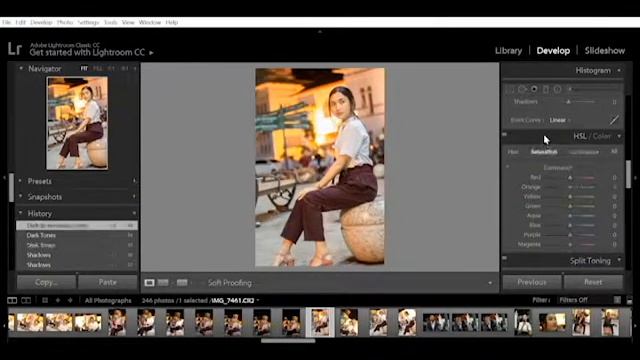Open the Help menu
The height and width of the screenshot is (360, 640).
point(171,22)
